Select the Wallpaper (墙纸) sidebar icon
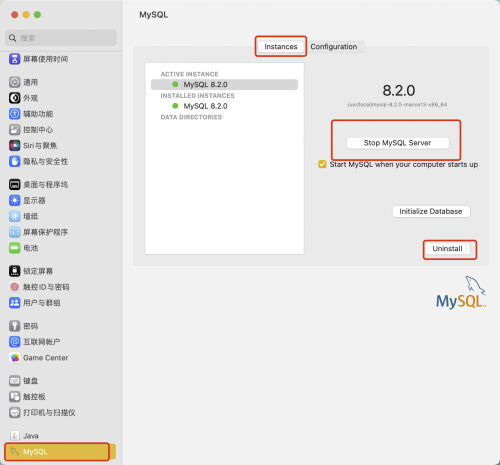This screenshot has width=500, height=465. [x=14, y=216]
